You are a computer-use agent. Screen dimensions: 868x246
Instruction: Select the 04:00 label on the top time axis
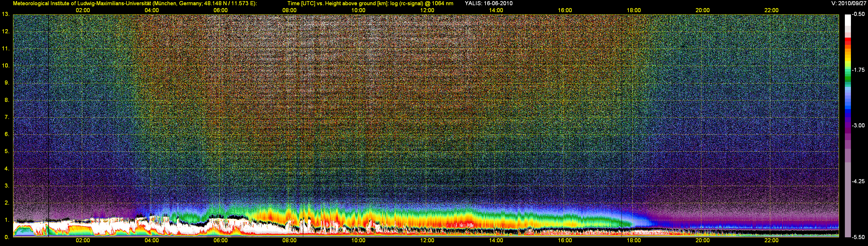click(x=152, y=10)
